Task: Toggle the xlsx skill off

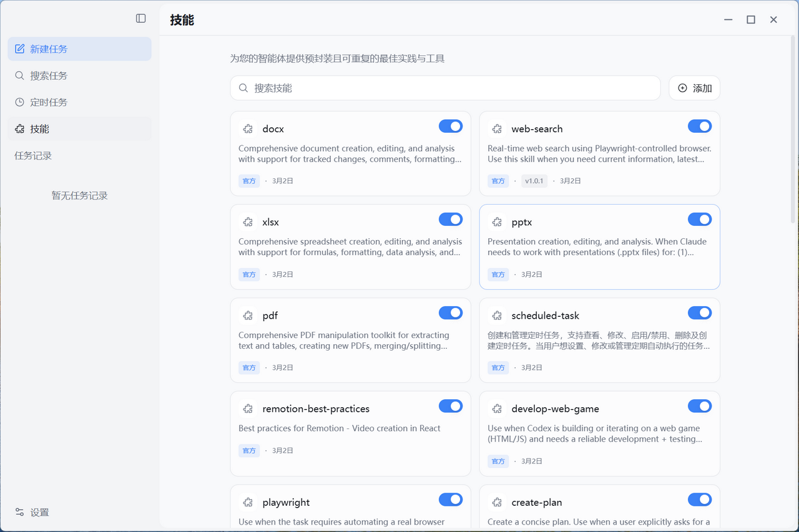Action: [451, 220]
